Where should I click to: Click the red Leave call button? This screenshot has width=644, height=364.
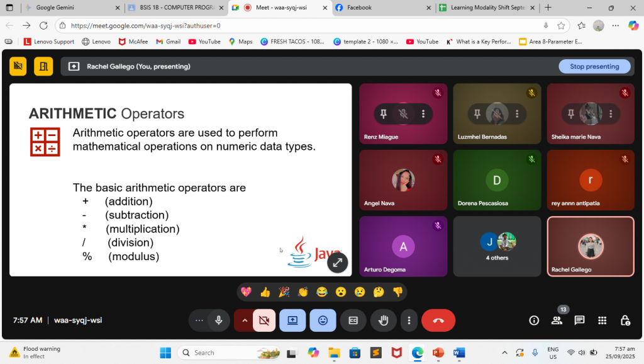pos(438,320)
